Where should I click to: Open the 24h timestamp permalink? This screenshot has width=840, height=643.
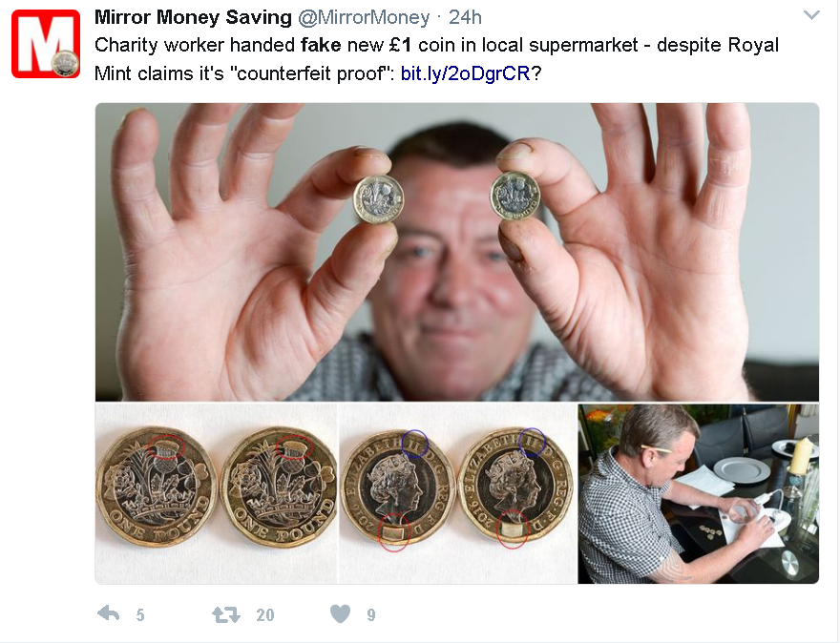(x=465, y=17)
